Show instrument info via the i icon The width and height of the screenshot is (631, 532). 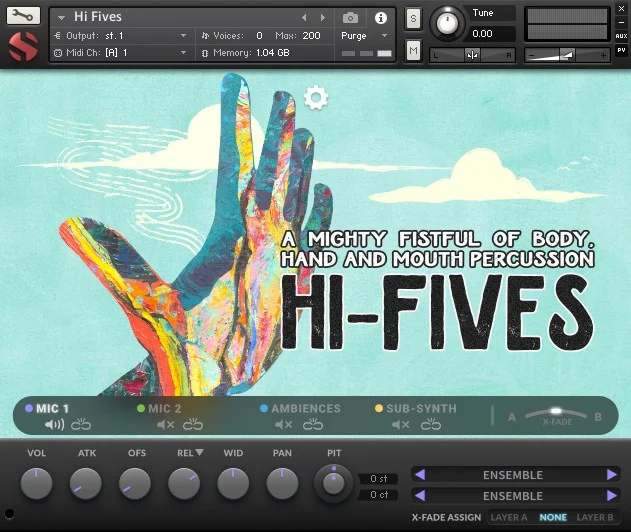click(381, 18)
